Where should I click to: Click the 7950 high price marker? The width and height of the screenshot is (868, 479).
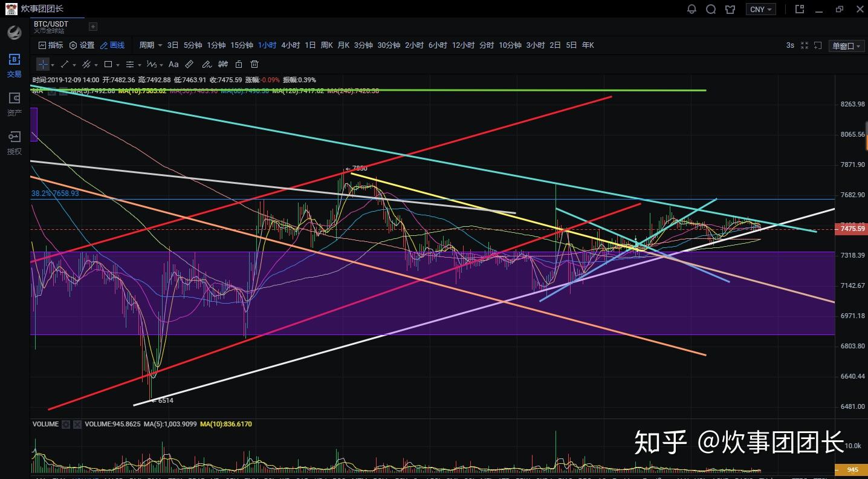(x=357, y=168)
